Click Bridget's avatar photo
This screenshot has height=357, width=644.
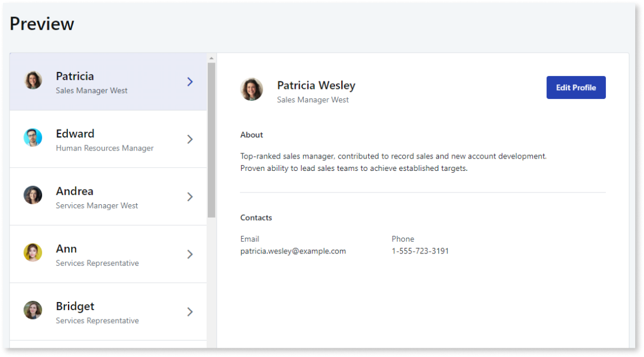[x=33, y=310]
